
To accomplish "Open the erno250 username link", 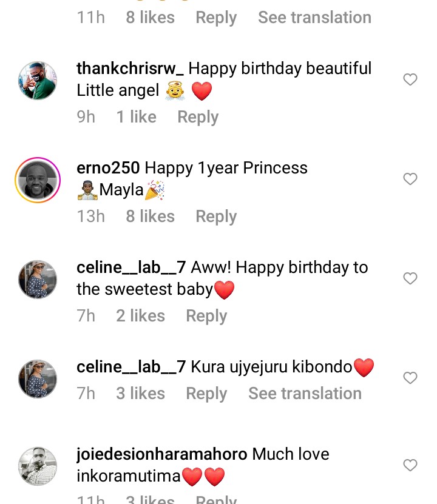I will [108, 168].
